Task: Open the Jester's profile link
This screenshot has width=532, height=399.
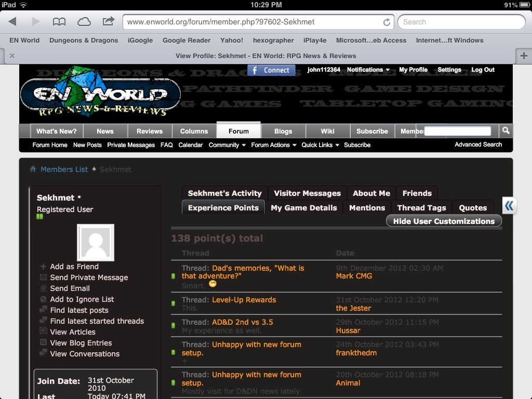Action: [353, 308]
